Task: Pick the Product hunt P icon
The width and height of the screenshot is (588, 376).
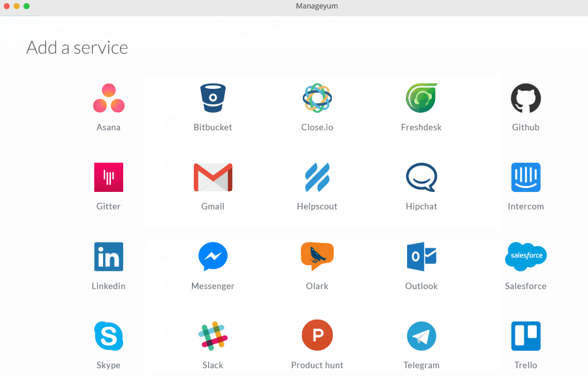Action: [x=317, y=335]
